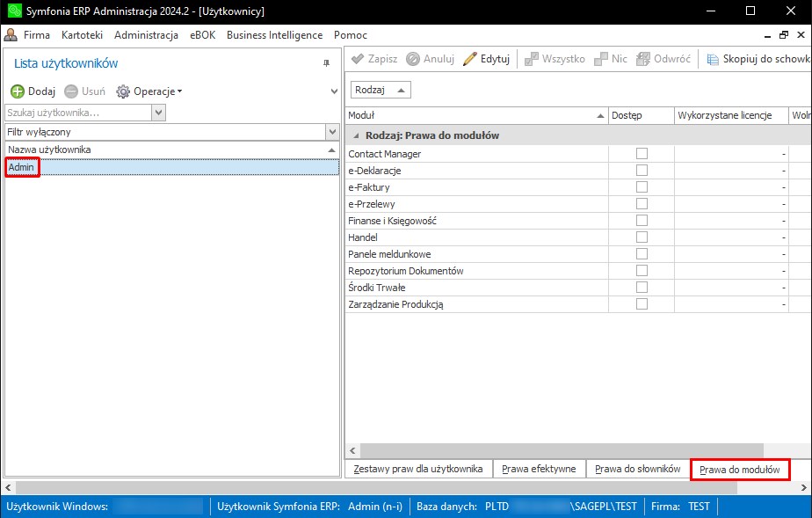Switch to Zestawy praw dla użytkownika tab
Image resolution: width=812 pixels, height=518 pixels.
[x=418, y=469]
